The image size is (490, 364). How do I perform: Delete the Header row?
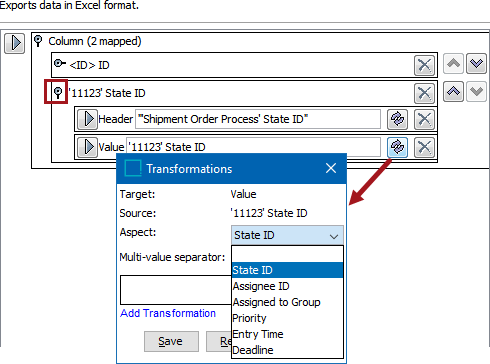point(424,119)
